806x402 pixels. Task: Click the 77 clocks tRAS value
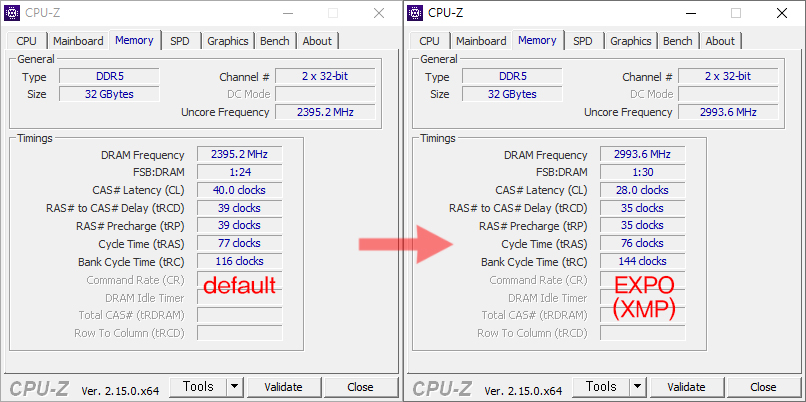coord(240,244)
